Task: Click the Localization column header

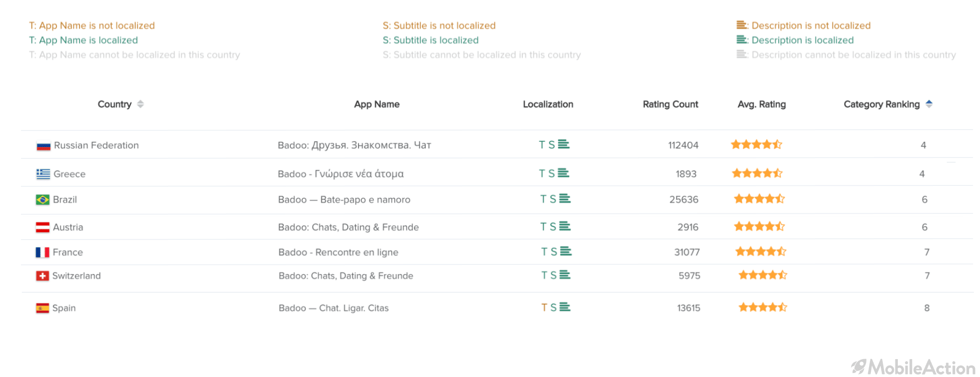Action: click(x=548, y=104)
